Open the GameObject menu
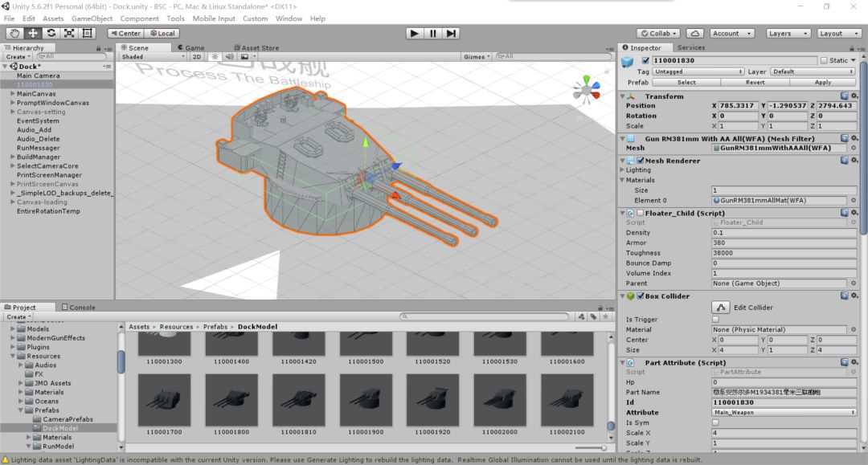The height and width of the screenshot is (465, 868). [x=92, y=18]
